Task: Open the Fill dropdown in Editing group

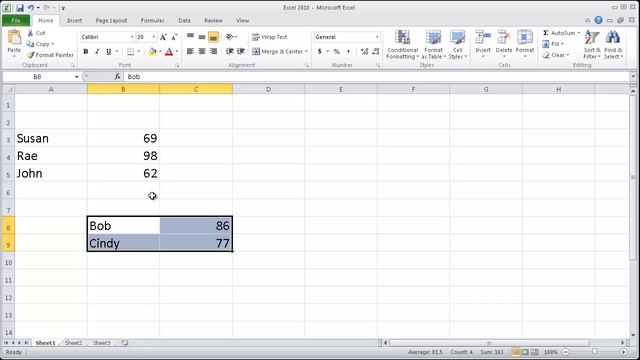Action: click(x=553, y=44)
